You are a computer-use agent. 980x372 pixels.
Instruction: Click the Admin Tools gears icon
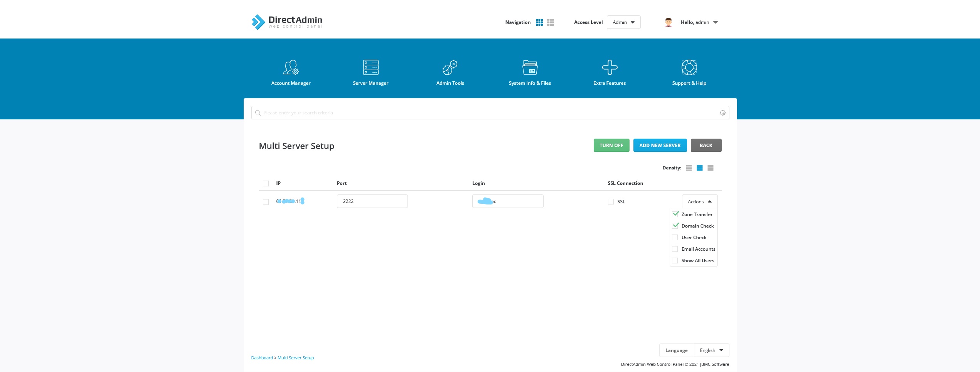450,67
